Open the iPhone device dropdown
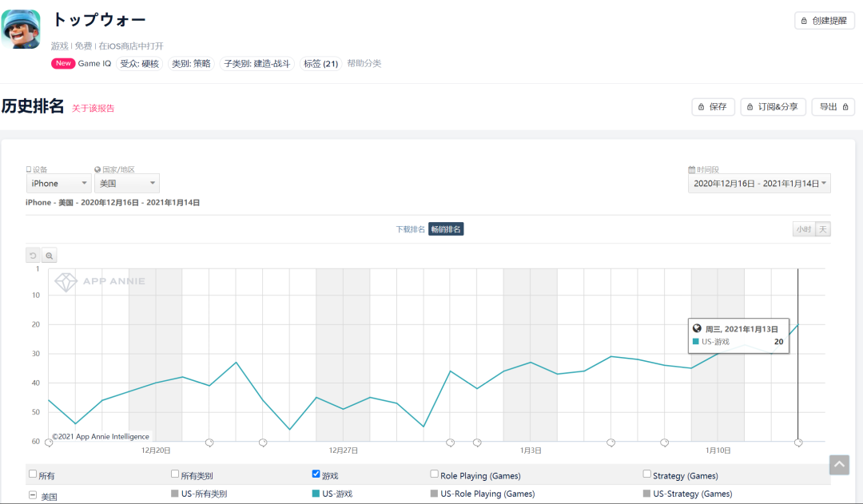Screen dimensions: 863x504 click(58, 184)
